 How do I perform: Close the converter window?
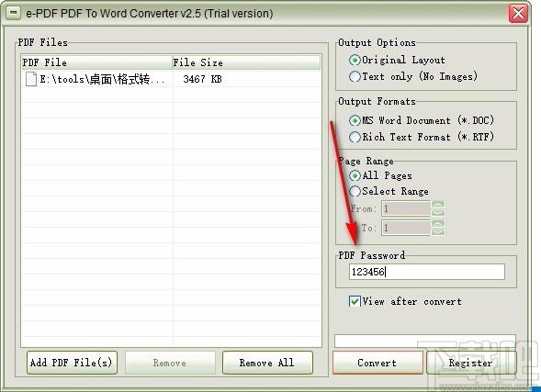518,14
